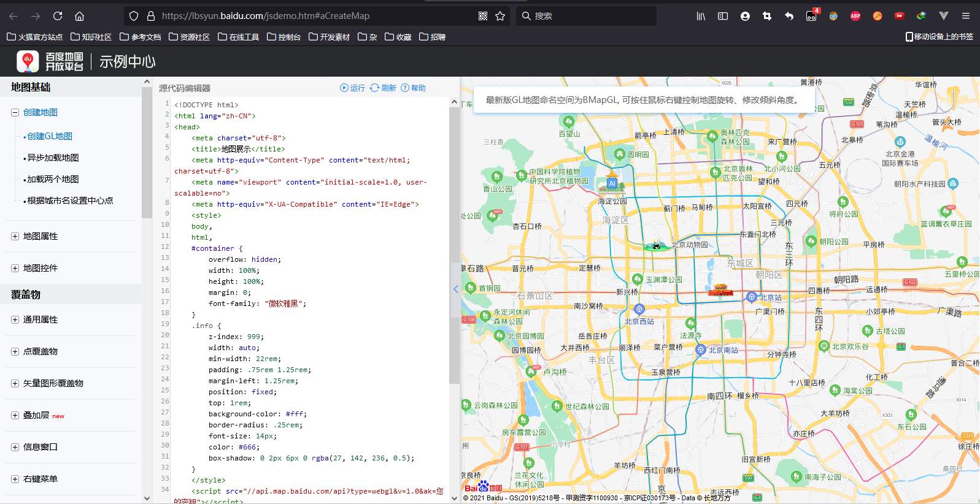Select 加载两个地图 example

tap(53, 179)
